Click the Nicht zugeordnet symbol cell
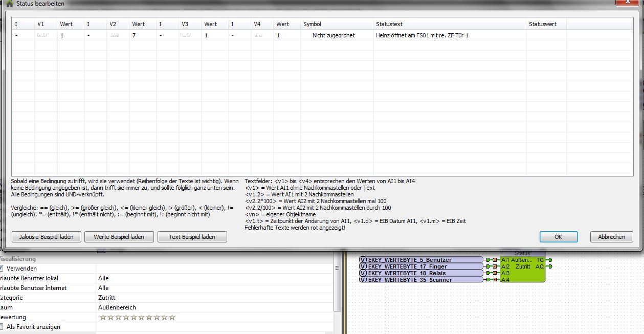 337,35
